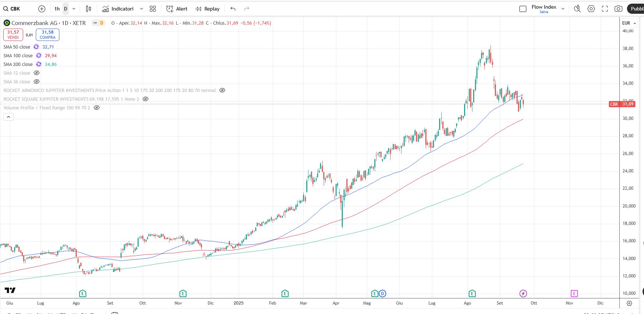Click the 31,58 COMPRA buy button

pos(47,35)
